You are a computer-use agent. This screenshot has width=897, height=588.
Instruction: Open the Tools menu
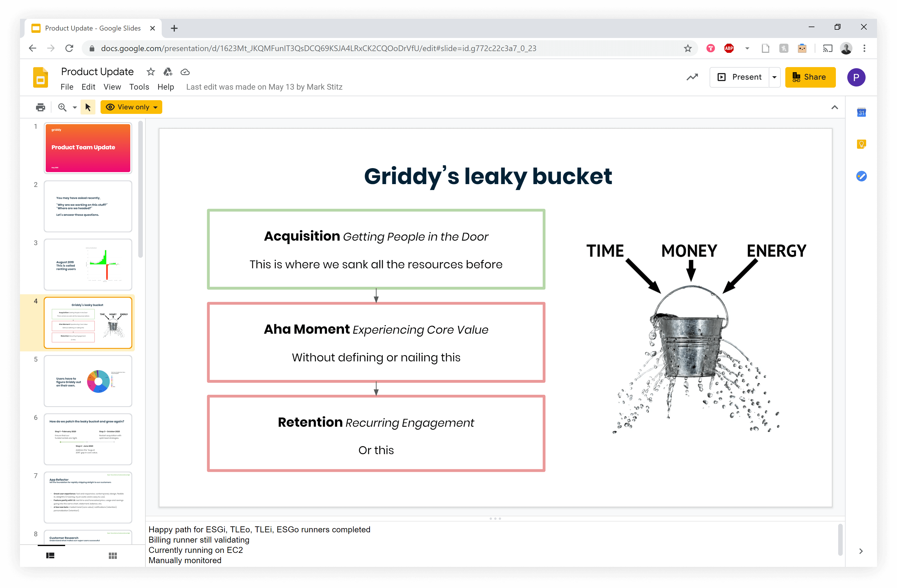pyautogui.click(x=139, y=87)
